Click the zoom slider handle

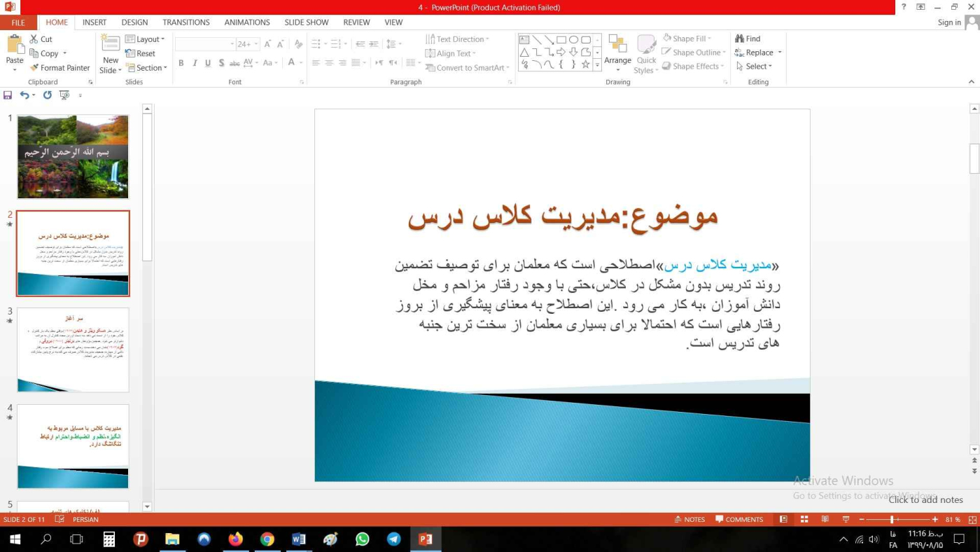pos(892,520)
